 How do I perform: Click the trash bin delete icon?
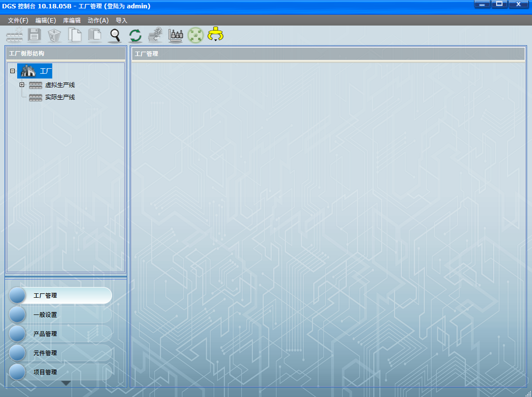(55, 35)
